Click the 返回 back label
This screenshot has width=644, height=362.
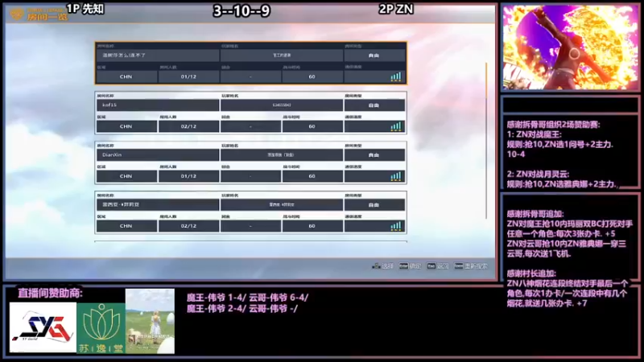click(443, 266)
